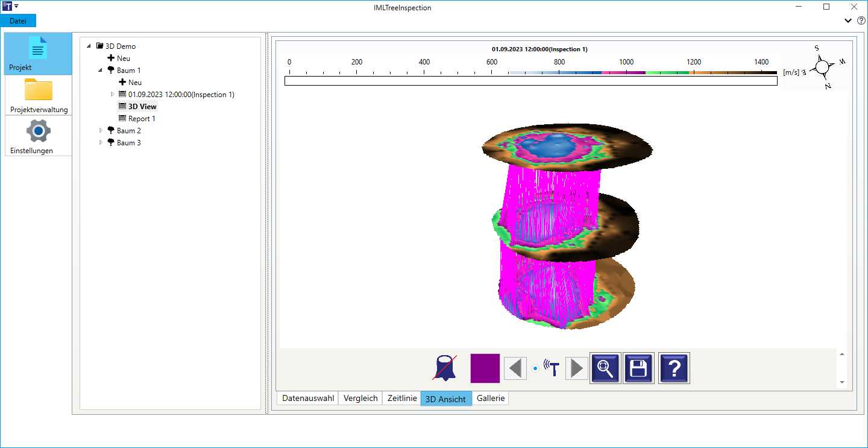Open the question mark help button
This screenshot has height=448, width=868.
pyautogui.click(x=675, y=368)
